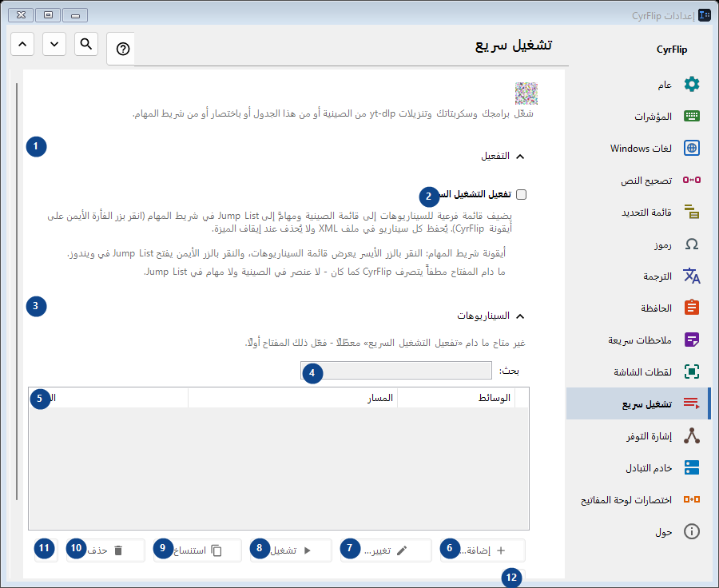This screenshot has height=588, width=719.
Task: Click the تغيير... edit button
Action: [386, 550]
